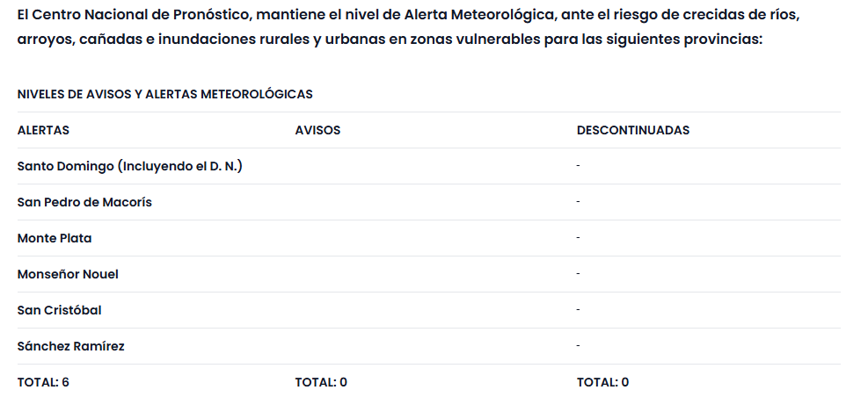This screenshot has width=868, height=419.
Task: Click the 'Niveles de avisos y alertas meteorológicas' heading
Action: (164, 94)
